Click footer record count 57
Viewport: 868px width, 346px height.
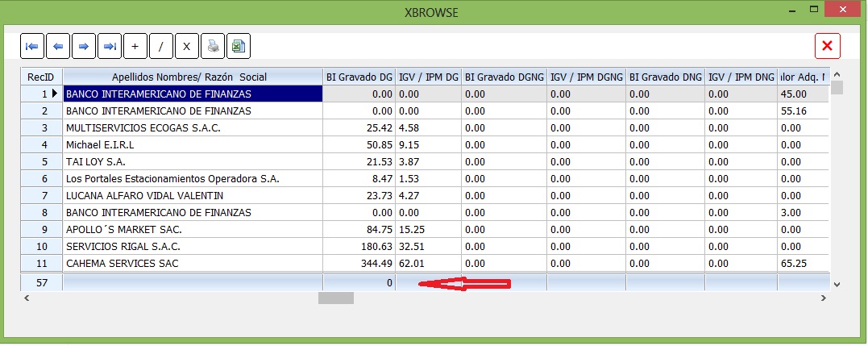coord(42,282)
